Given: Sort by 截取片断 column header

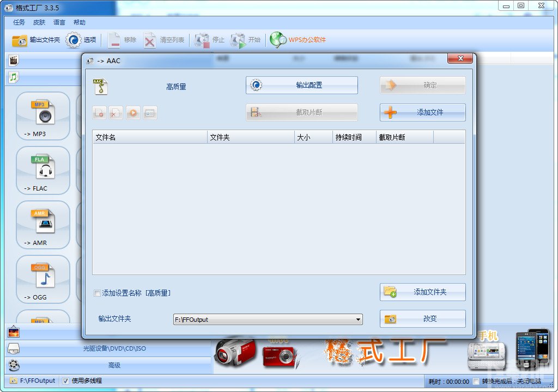Looking at the screenshot, I should [x=405, y=137].
